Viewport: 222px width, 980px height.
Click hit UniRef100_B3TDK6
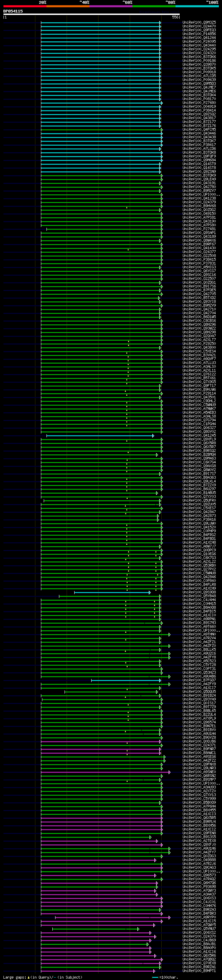[x=199, y=57]
